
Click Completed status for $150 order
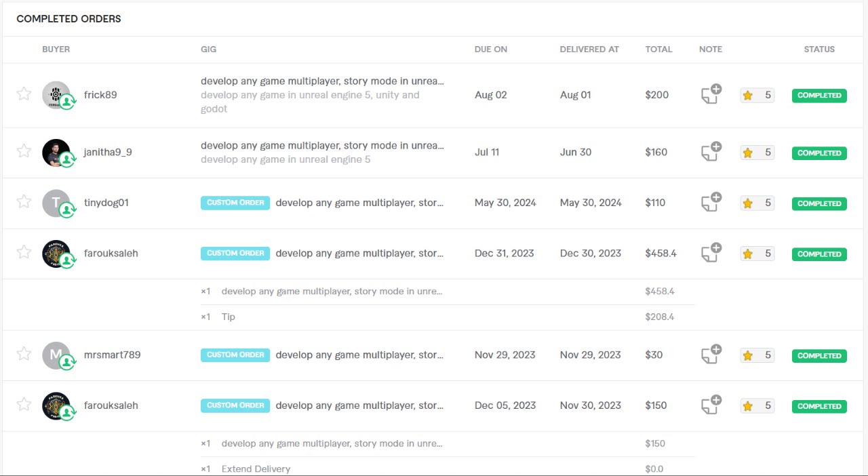click(x=819, y=406)
